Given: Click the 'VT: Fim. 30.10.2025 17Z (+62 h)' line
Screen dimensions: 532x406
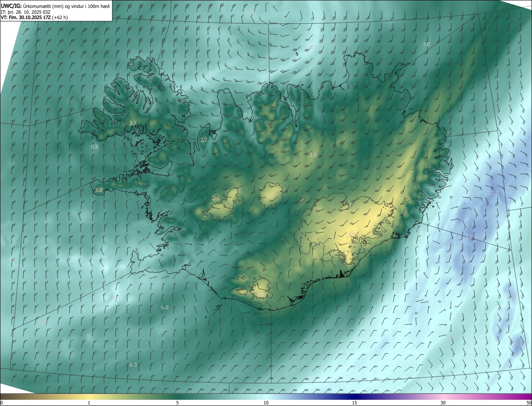Looking at the screenshot, I should point(34,17).
